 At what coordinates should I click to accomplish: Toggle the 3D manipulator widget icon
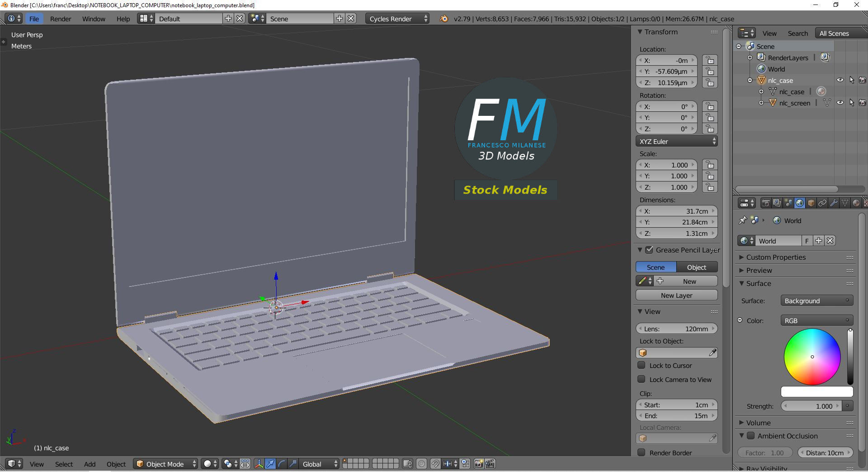pyautogui.click(x=259, y=464)
